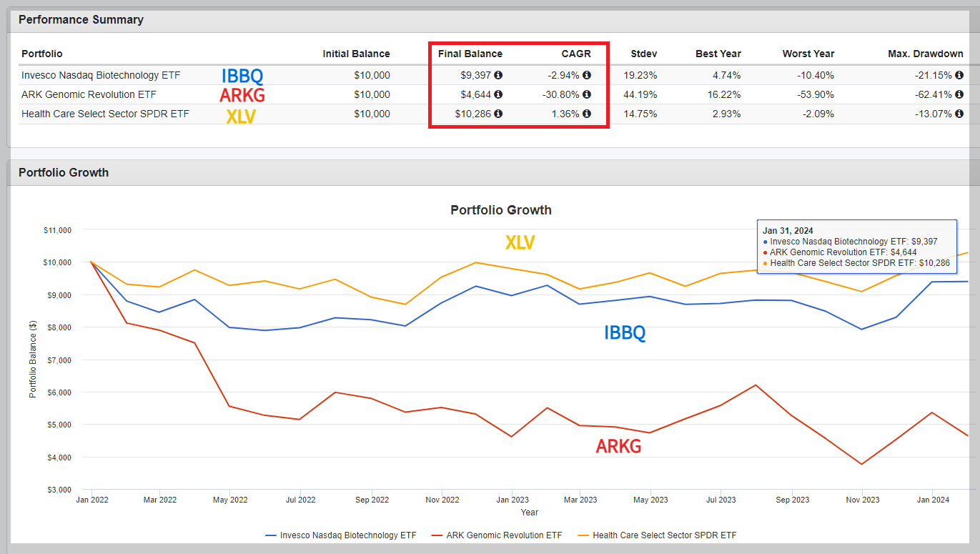Click the $10,286 final balance value in table
The height and width of the screenshot is (554, 980).
point(474,114)
